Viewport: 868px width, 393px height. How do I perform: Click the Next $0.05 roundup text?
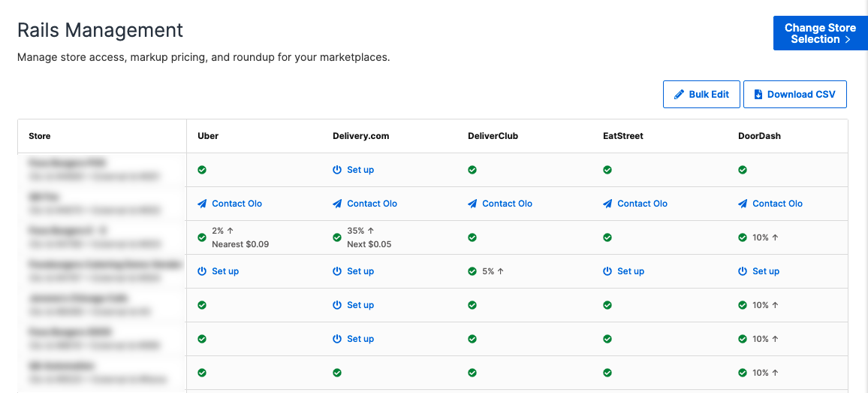click(x=369, y=244)
